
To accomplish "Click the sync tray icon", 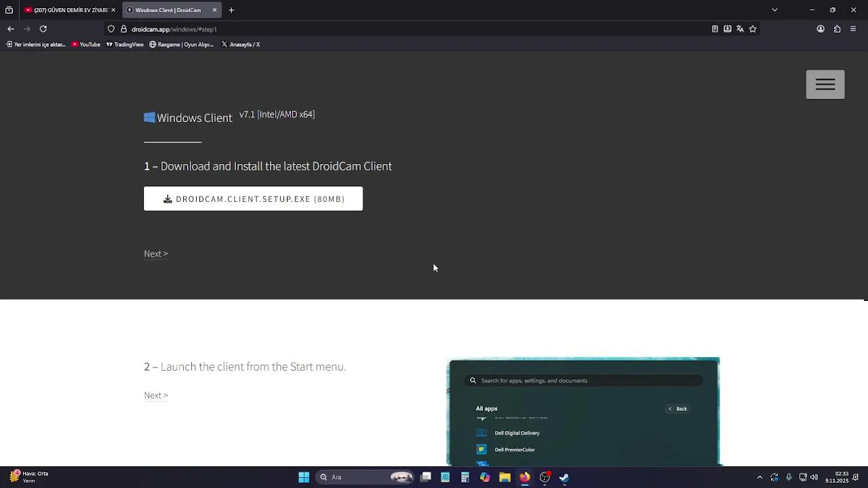I will pyautogui.click(x=774, y=477).
